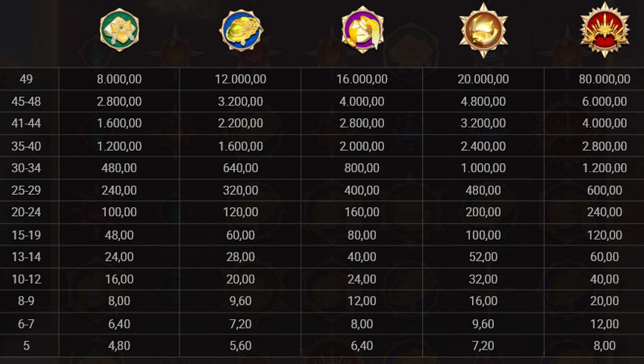Select the 16.000,00 payout value
This screenshot has width=644, height=364.
(362, 79)
